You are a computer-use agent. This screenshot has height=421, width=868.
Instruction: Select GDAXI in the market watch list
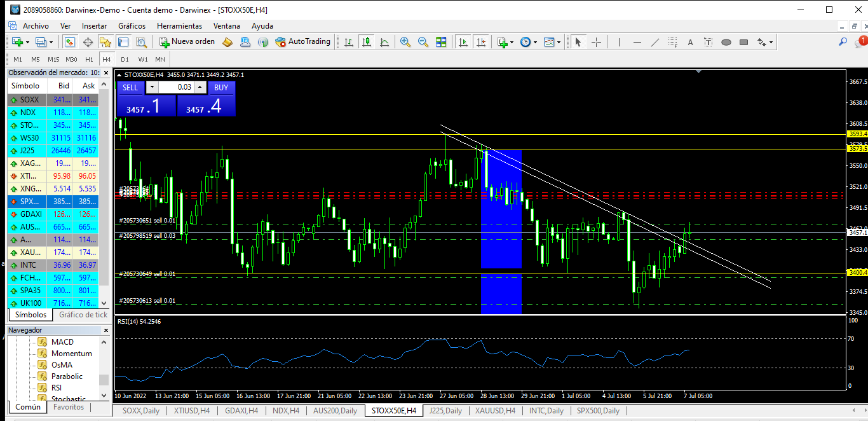(x=31, y=214)
